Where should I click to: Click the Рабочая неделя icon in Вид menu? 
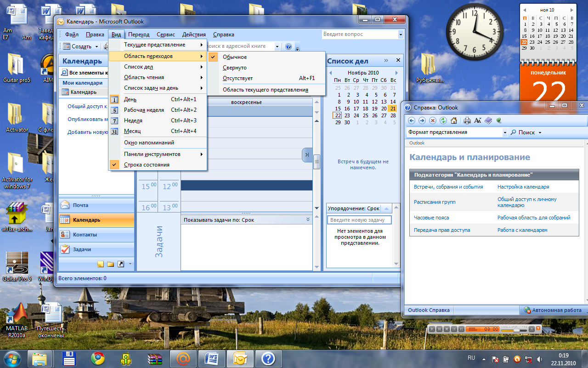click(x=115, y=110)
